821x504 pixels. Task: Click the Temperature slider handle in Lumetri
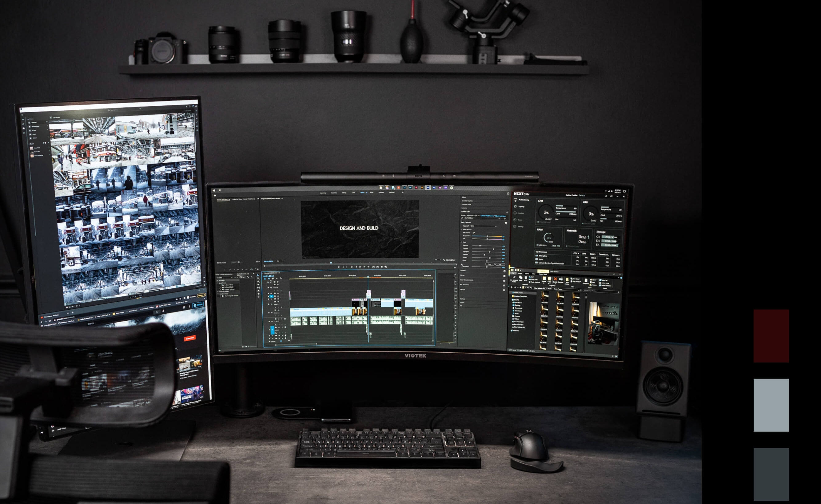[x=488, y=236]
